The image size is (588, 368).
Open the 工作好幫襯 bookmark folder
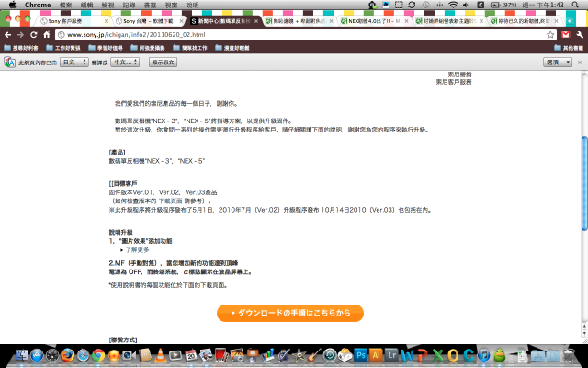point(63,48)
